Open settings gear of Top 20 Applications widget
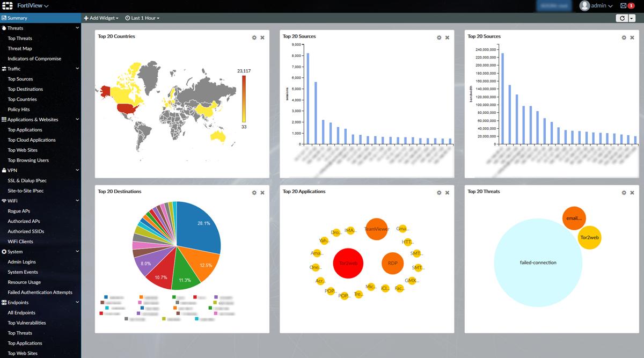 coord(439,193)
